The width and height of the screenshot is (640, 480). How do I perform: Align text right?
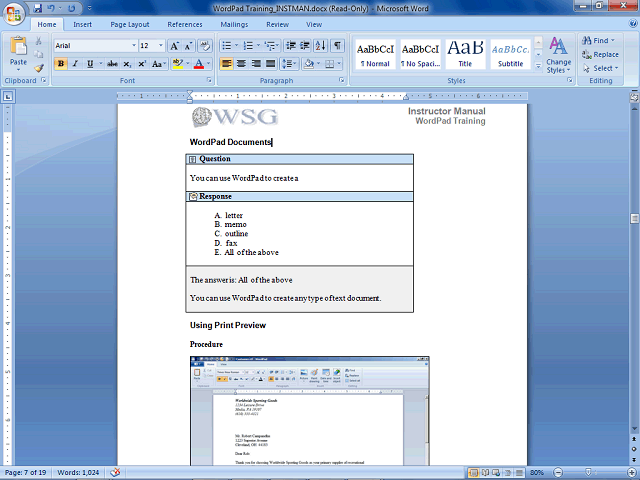256,64
